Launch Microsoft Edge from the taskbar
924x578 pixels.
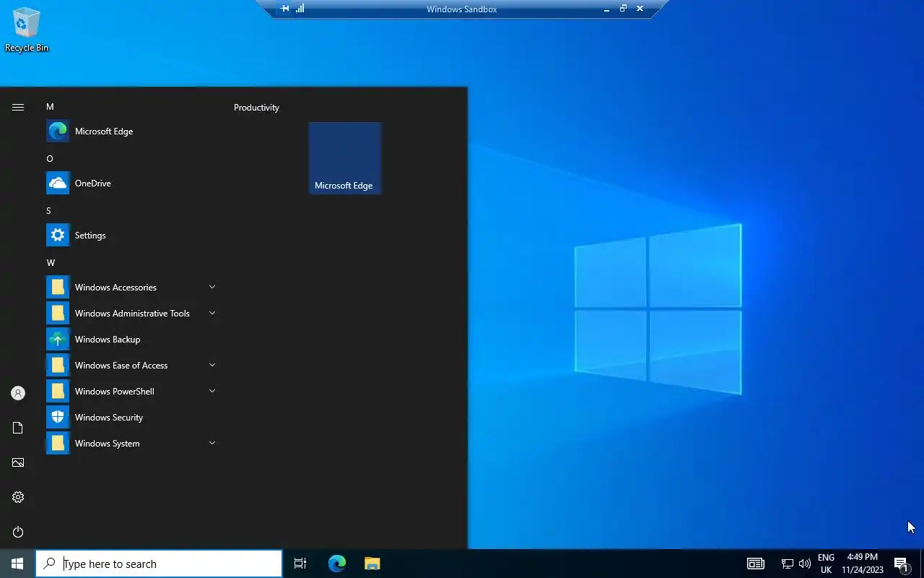coord(337,564)
